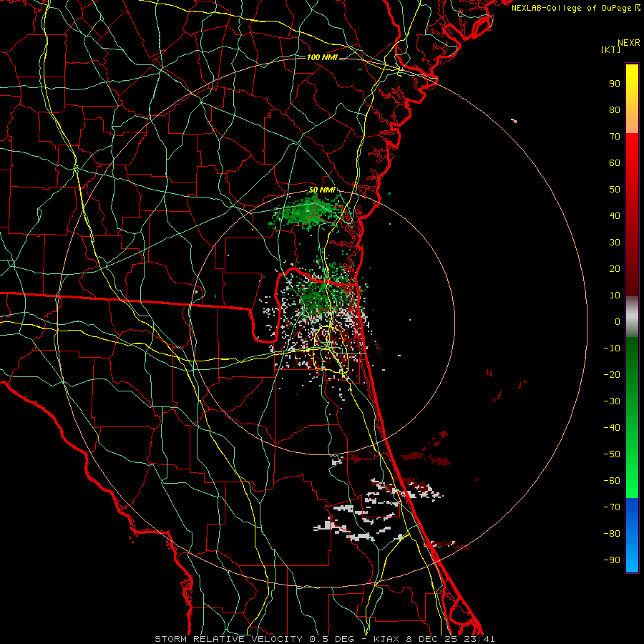Click the -30 value on velocity scale
644x644 pixels.
[612, 401]
